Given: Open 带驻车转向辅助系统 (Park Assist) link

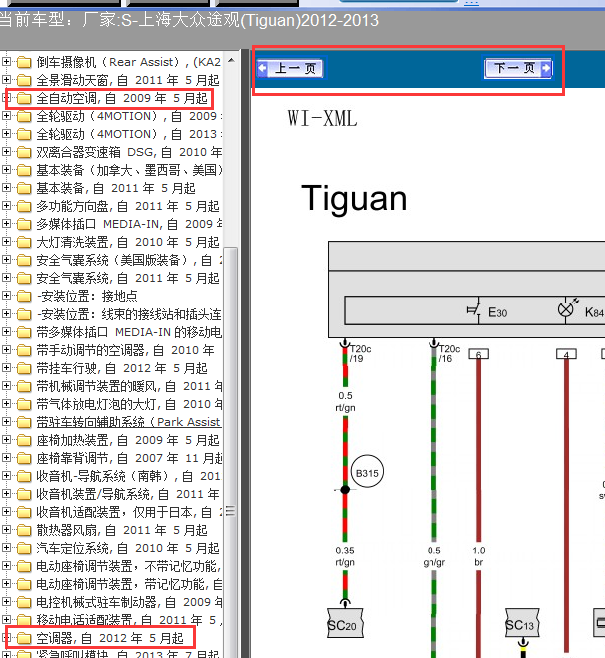Looking at the screenshot, I should [x=128, y=422].
